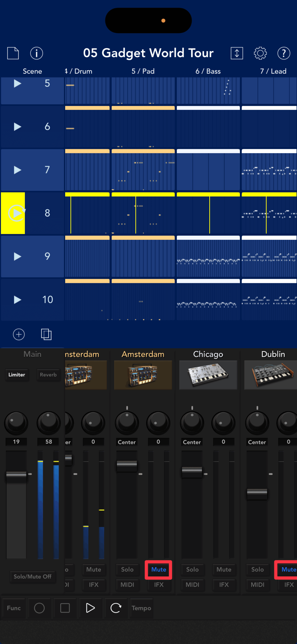Solo the Chicago bass track

click(192, 570)
